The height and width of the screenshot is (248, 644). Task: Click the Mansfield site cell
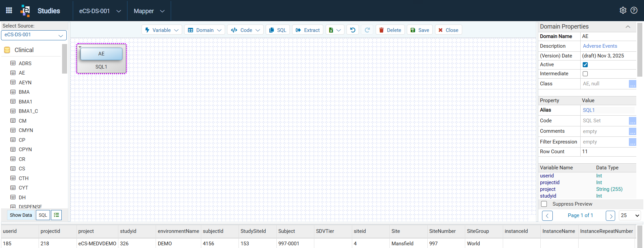402,244
